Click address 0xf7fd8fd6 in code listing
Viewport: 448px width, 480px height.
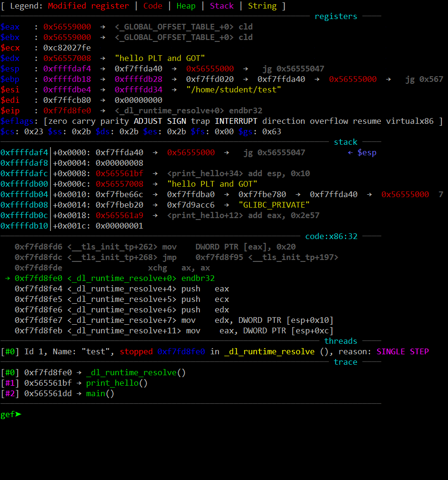tap(38, 247)
